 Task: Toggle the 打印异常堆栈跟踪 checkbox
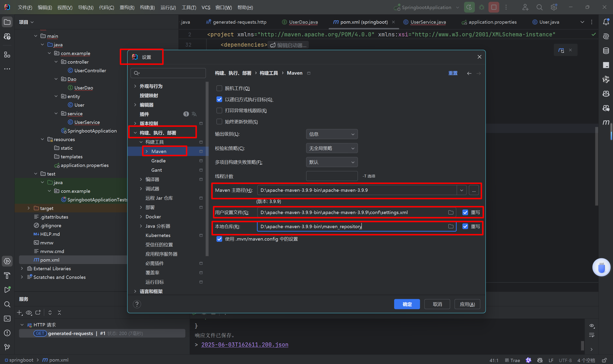click(x=219, y=111)
